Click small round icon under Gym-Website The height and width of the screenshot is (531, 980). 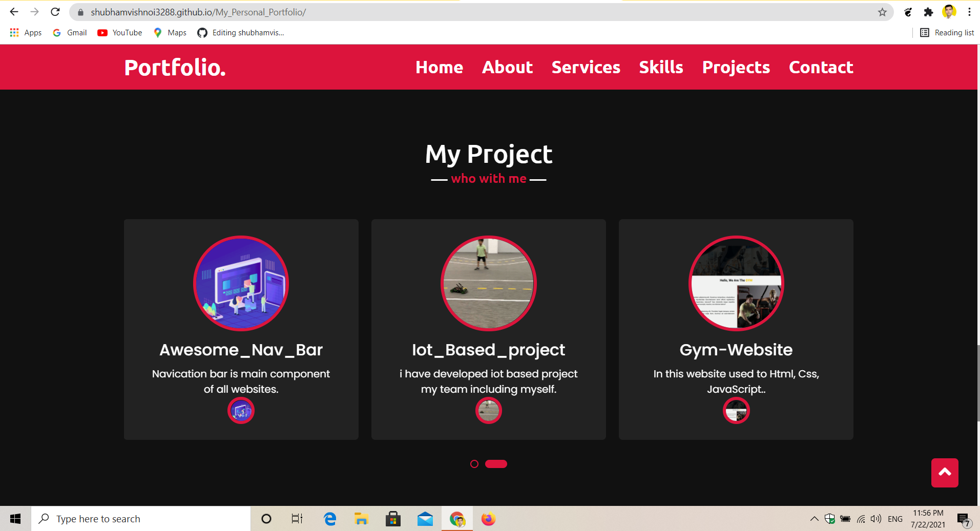tap(736, 411)
